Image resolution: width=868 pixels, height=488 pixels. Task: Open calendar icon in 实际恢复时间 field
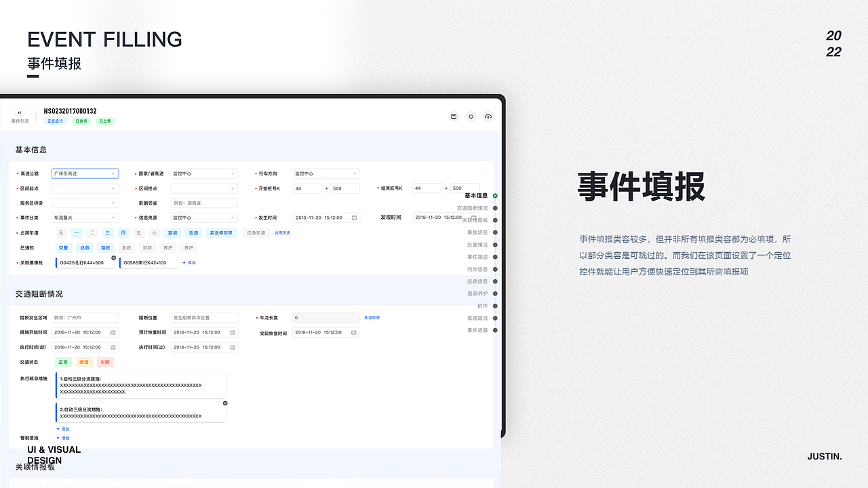click(353, 332)
